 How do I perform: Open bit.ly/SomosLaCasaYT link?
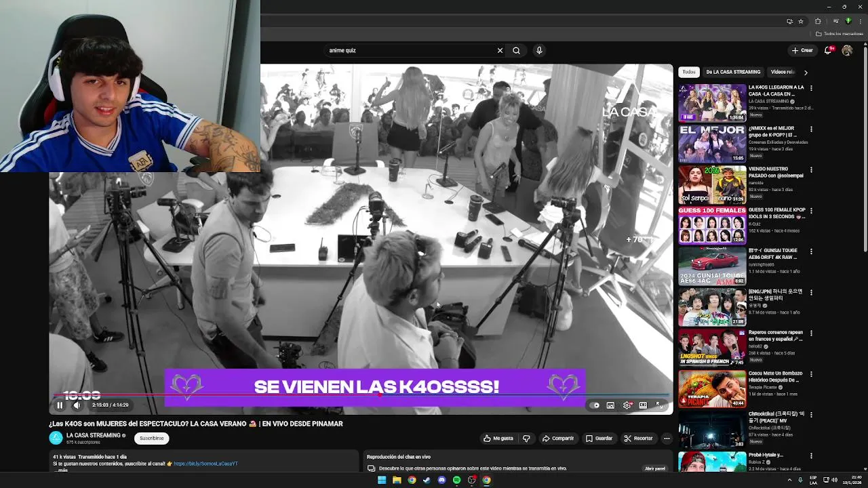tap(205, 464)
